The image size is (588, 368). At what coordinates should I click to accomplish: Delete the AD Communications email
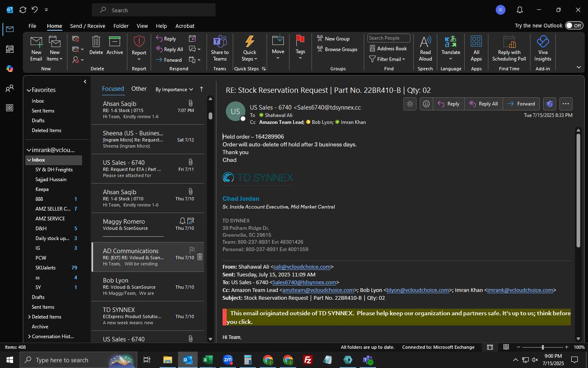(200, 257)
